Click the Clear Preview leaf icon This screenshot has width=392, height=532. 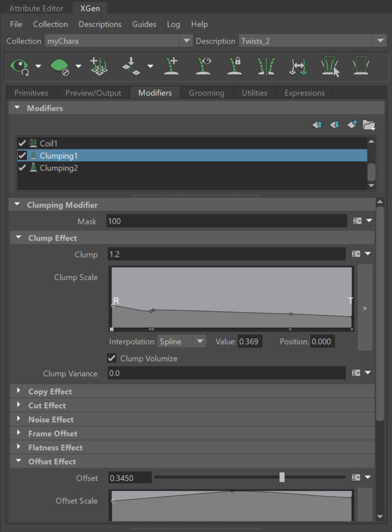(60, 66)
